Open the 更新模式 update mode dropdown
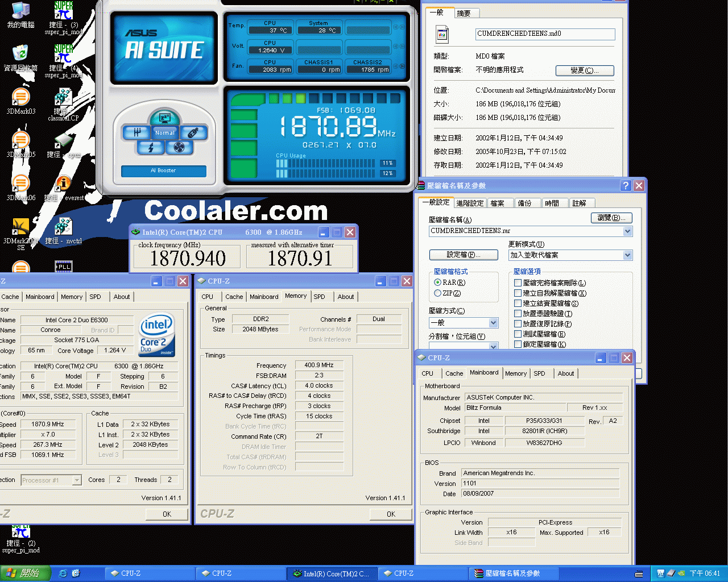The height and width of the screenshot is (582, 728). point(627,255)
